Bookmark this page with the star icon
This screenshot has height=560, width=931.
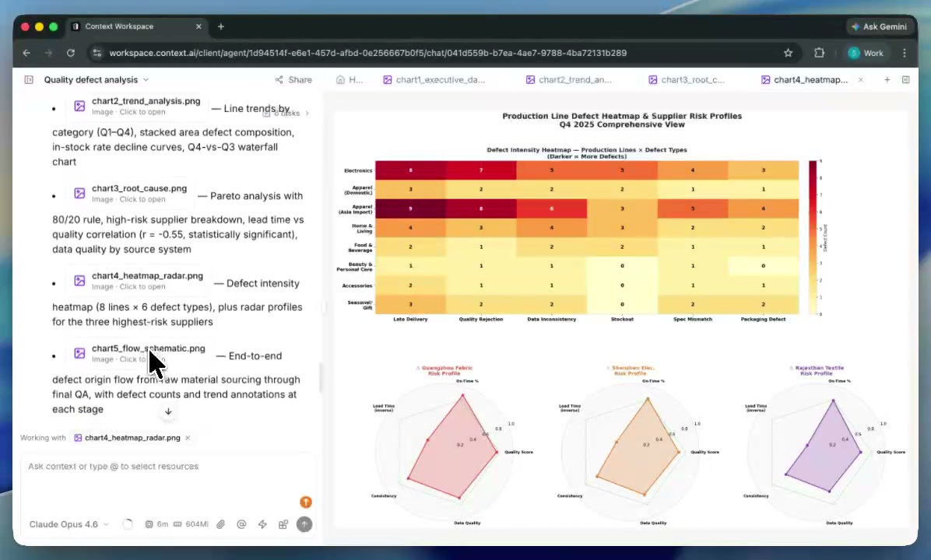pyautogui.click(x=788, y=53)
